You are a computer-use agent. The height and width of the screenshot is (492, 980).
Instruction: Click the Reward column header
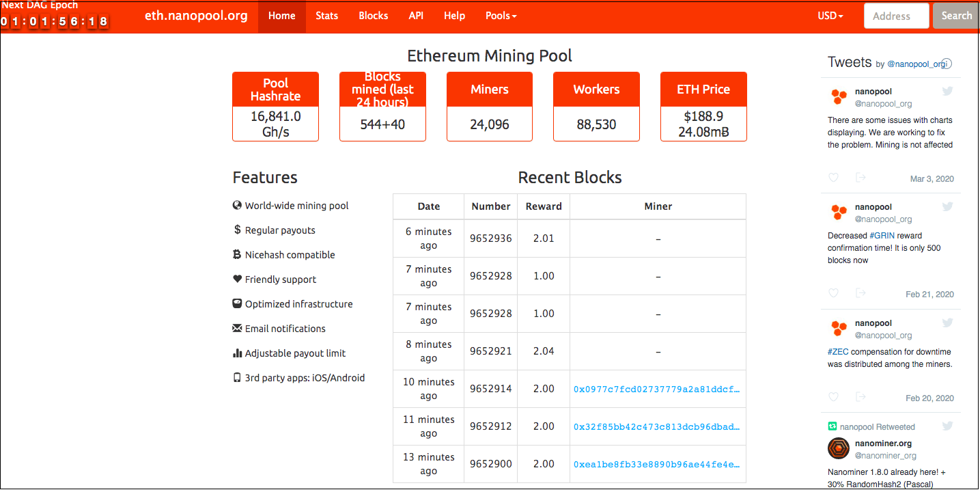(544, 206)
